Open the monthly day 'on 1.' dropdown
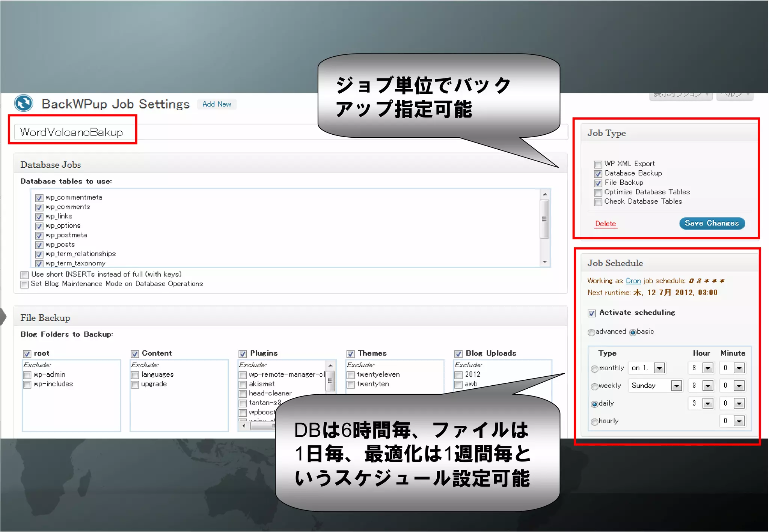The height and width of the screenshot is (532, 769). coord(647,368)
